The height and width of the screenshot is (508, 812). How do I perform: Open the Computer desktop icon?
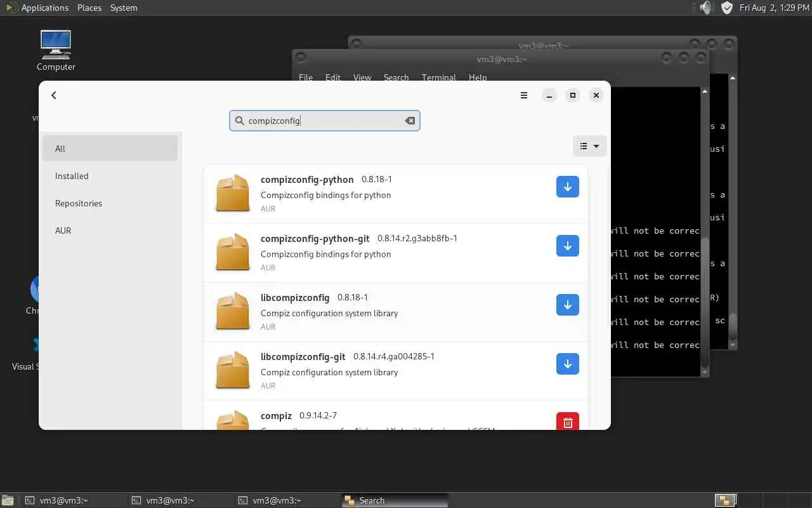tap(56, 50)
